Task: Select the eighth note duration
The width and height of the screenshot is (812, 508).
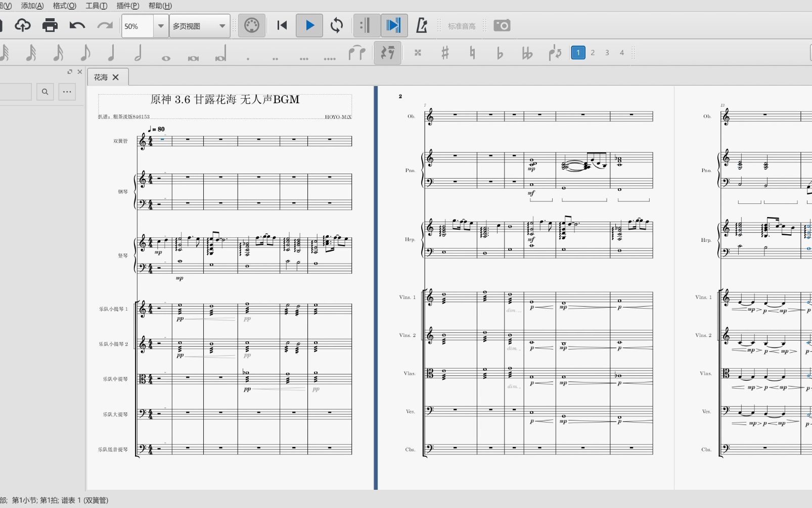Action: [x=85, y=53]
